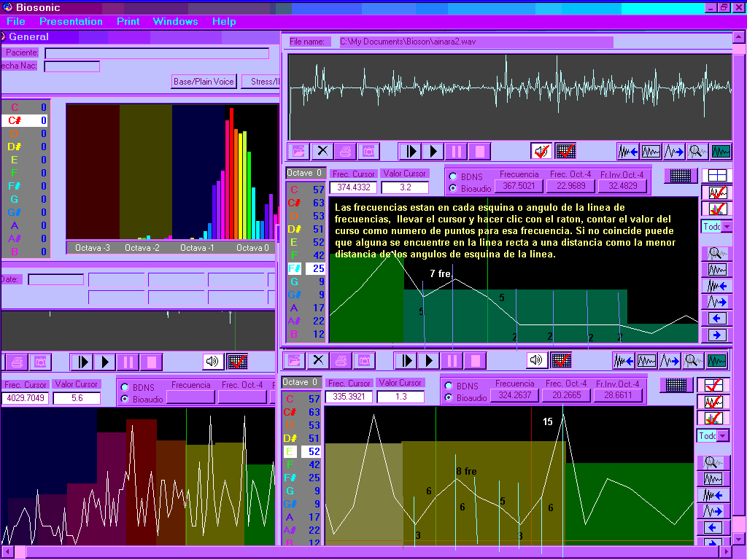
Task: Click the Base/Plain Voice button
Action: pyautogui.click(x=204, y=82)
